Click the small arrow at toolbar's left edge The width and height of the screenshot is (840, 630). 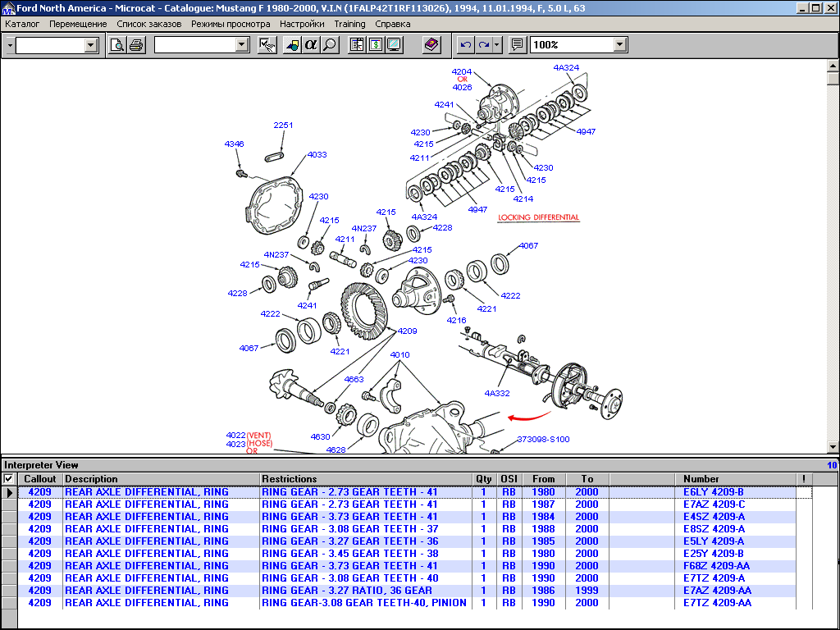pos(10,46)
